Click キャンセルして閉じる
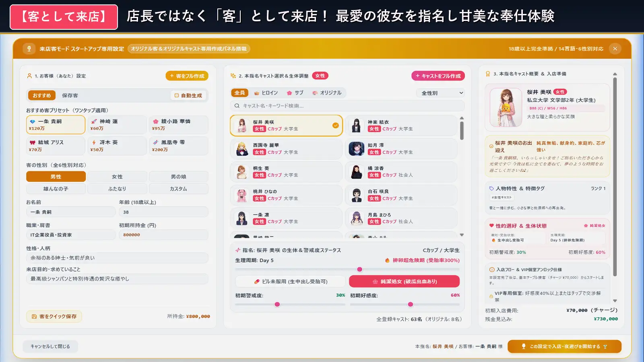The width and height of the screenshot is (644, 362). click(x=50, y=346)
